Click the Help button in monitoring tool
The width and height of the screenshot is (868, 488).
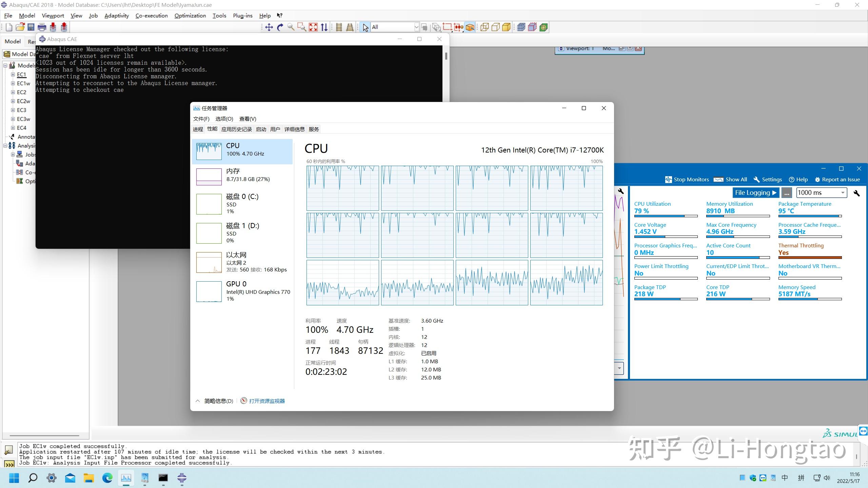coord(798,180)
